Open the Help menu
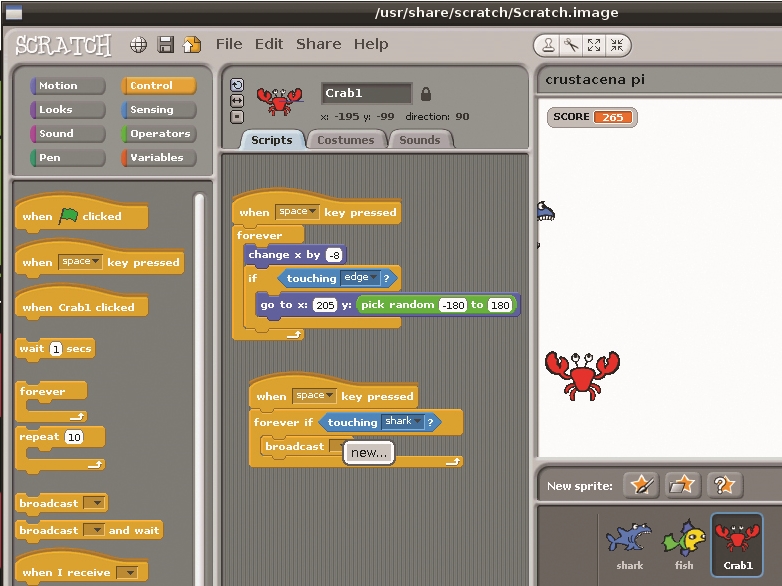Screen dimensions: 782x586 click(371, 44)
